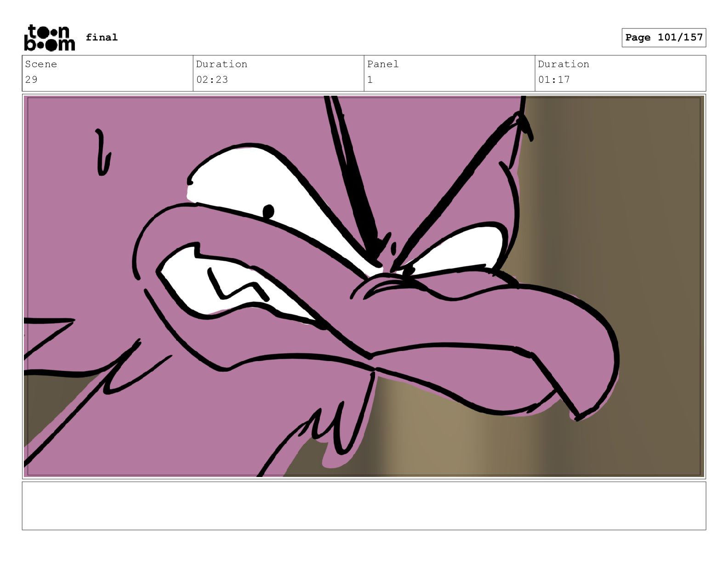This screenshot has height=563, width=728.
Task: Click the panel number '1'
Action: (370, 80)
